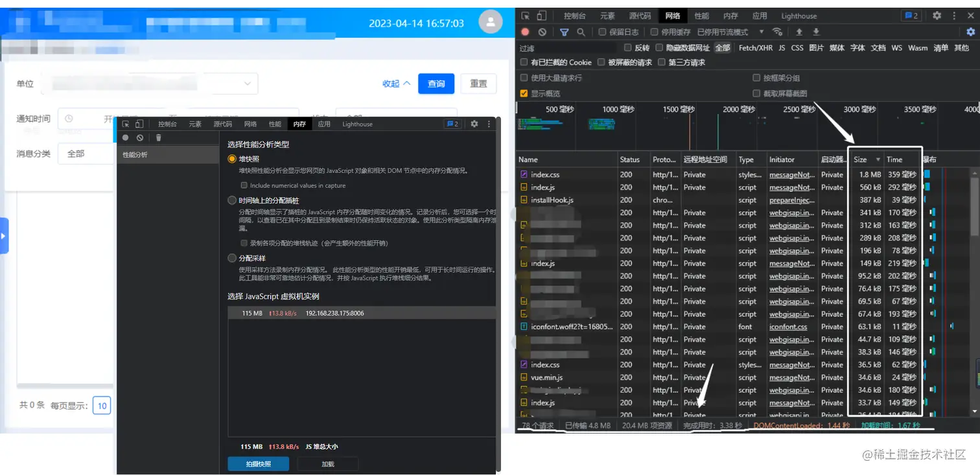Viewport: 980px width, 475px height.
Task: Check the 反转 filter option
Action: (x=627, y=47)
